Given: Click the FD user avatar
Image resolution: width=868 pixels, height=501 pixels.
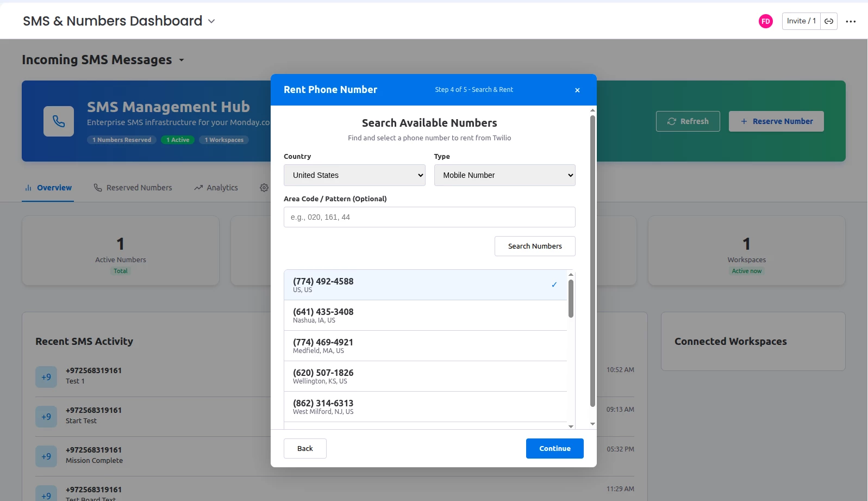Looking at the screenshot, I should point(765,21).
